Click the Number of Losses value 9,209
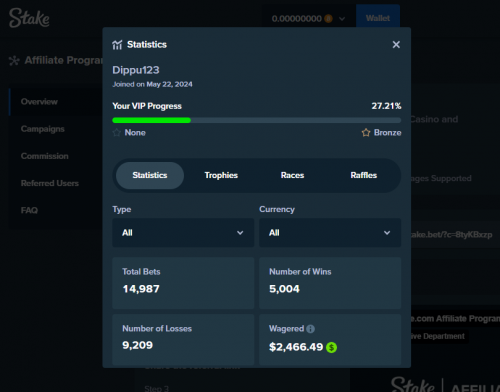Screen dimensions: 500x392 tap(137, 345)
